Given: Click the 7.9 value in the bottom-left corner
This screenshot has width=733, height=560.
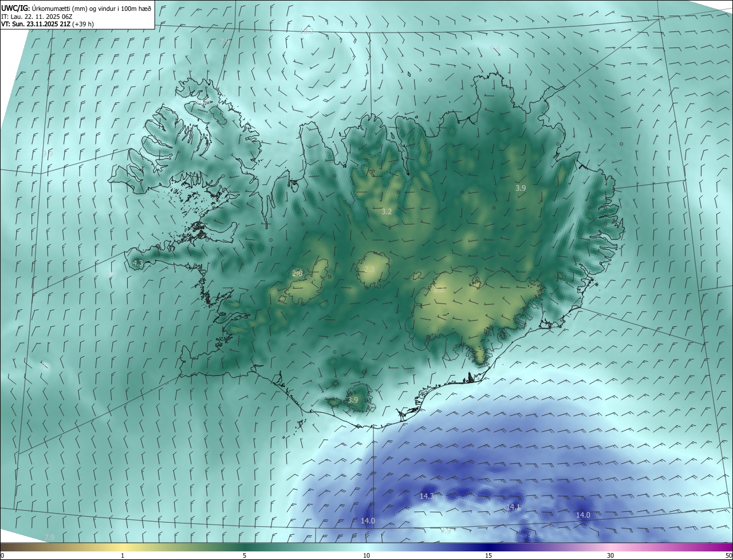Looking at the screenshot, I should 49,537.
